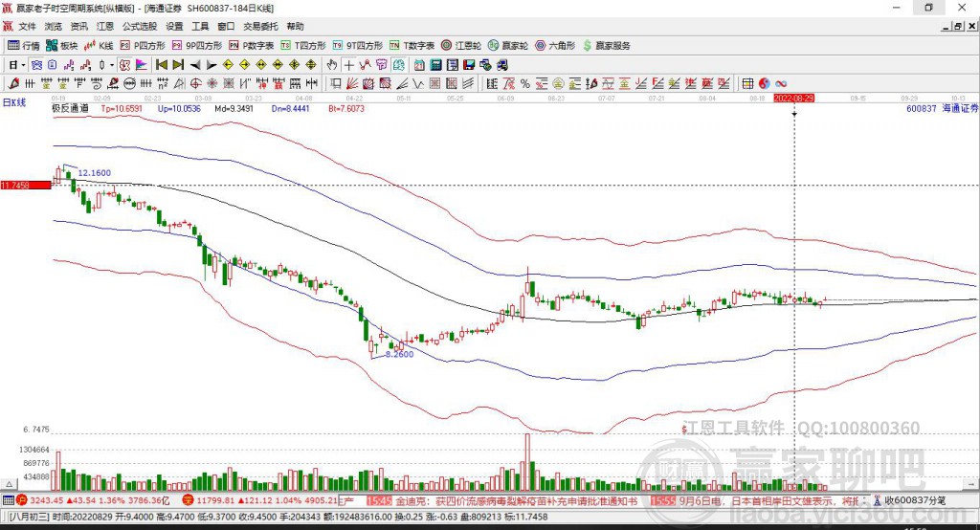Select the protractor angle tool
The height and width of the screenshot is (530, 980).
click(179, 84)
